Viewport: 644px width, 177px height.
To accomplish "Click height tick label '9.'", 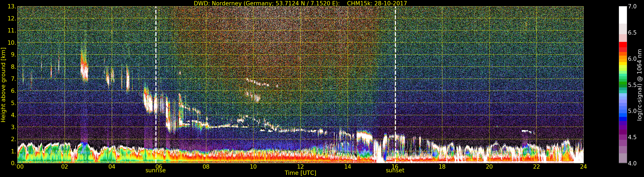I will coord(13,55).
